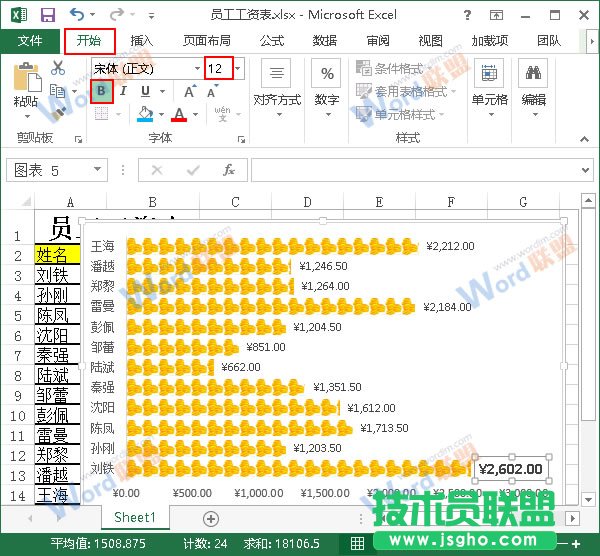Open the 文件 File tab

coord(30,41)
